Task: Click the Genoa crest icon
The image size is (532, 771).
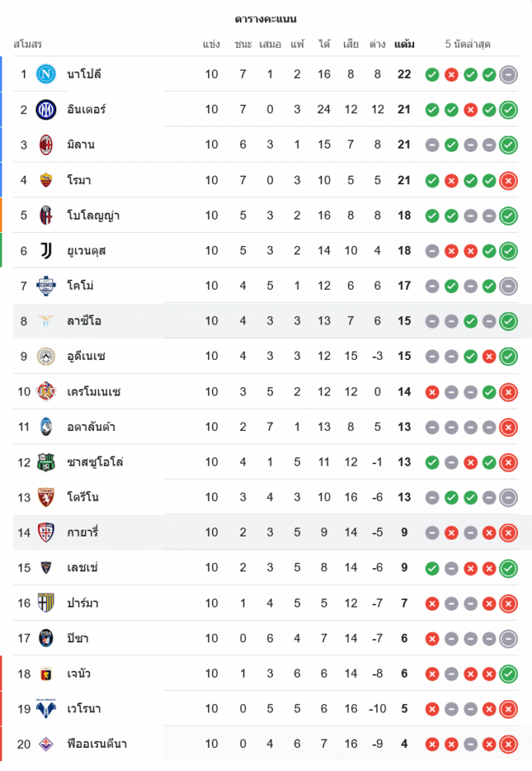Action: (x=46, y=674)
